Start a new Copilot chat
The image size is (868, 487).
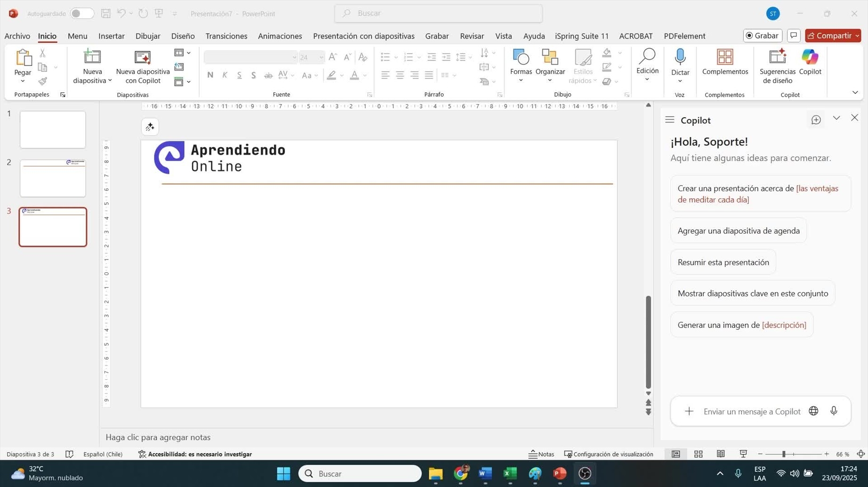pyautogui.click(x=816, y=120)
